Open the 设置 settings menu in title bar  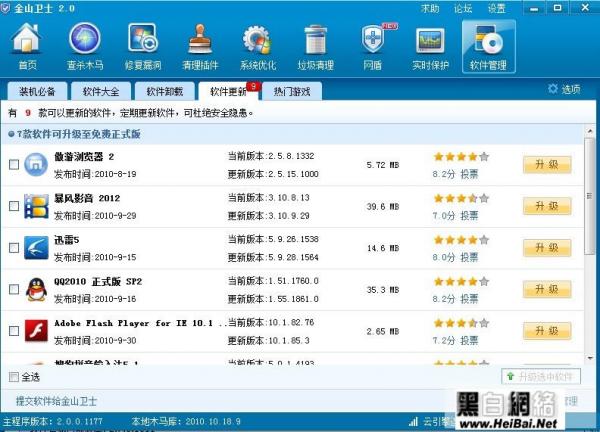pos(497,8)
